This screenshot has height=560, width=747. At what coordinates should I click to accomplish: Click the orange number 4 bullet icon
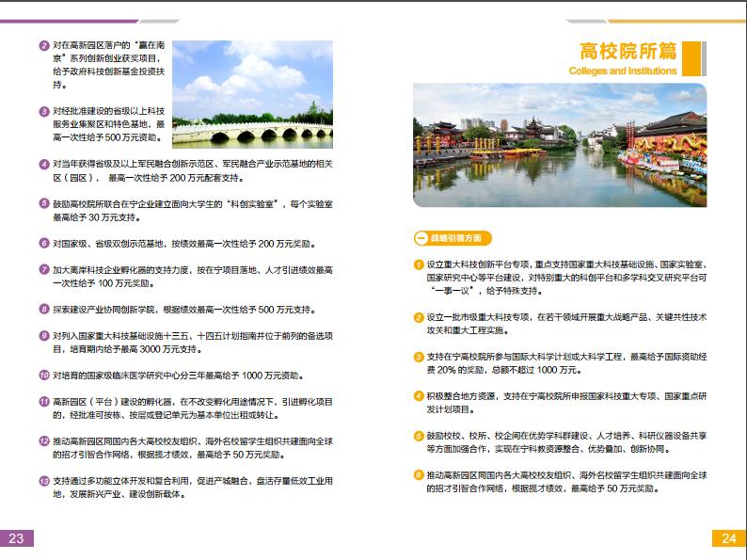coord(419,396)
